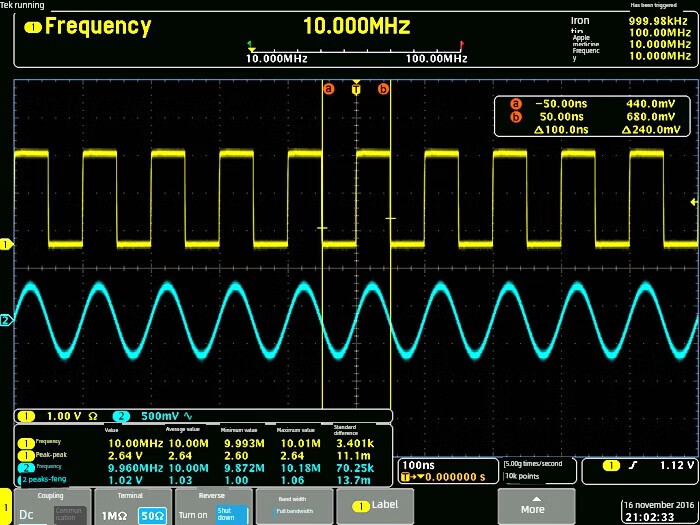
Task: Click the orange trigger position T marker
Action: click(x=356, y=89)
